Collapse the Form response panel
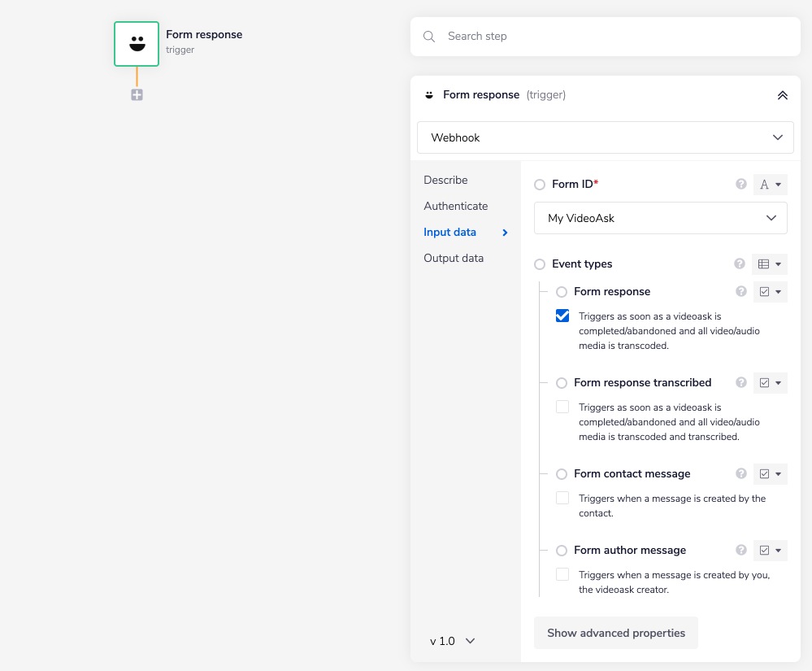The height and width of the screenshot is (671, 812). pos(782,95)
